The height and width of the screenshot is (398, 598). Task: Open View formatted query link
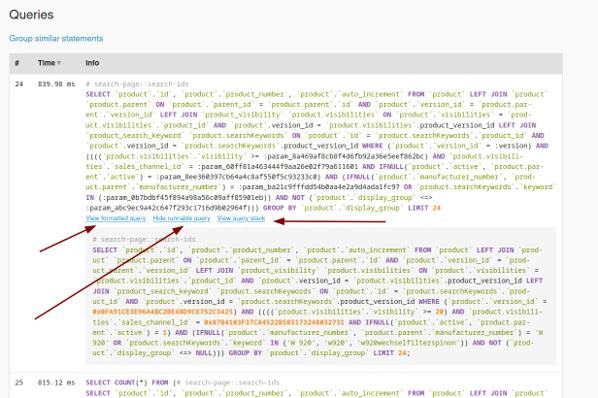point(116,218)
